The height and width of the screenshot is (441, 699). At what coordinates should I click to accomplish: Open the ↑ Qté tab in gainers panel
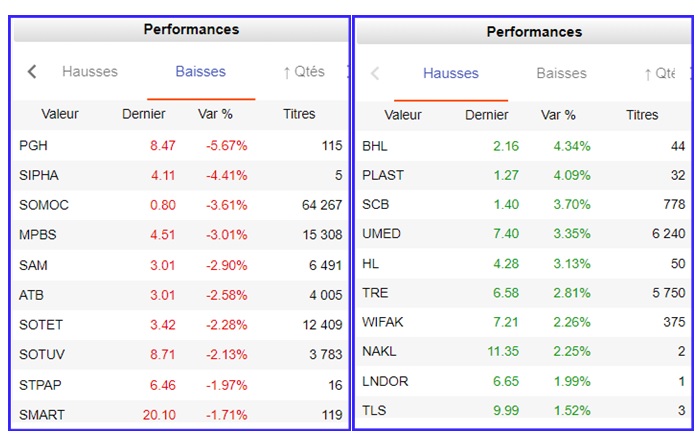pyautogui.click(x=659, y=73)
